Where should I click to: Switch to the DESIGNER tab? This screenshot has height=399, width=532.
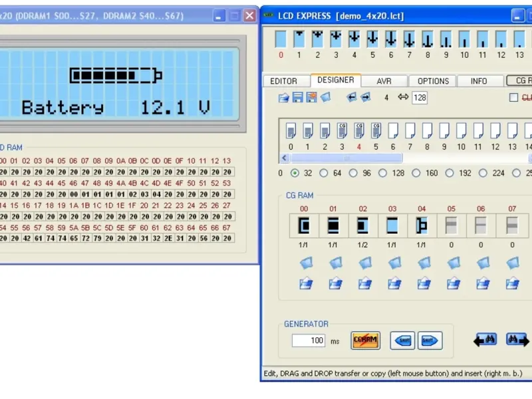pos(336,80)
